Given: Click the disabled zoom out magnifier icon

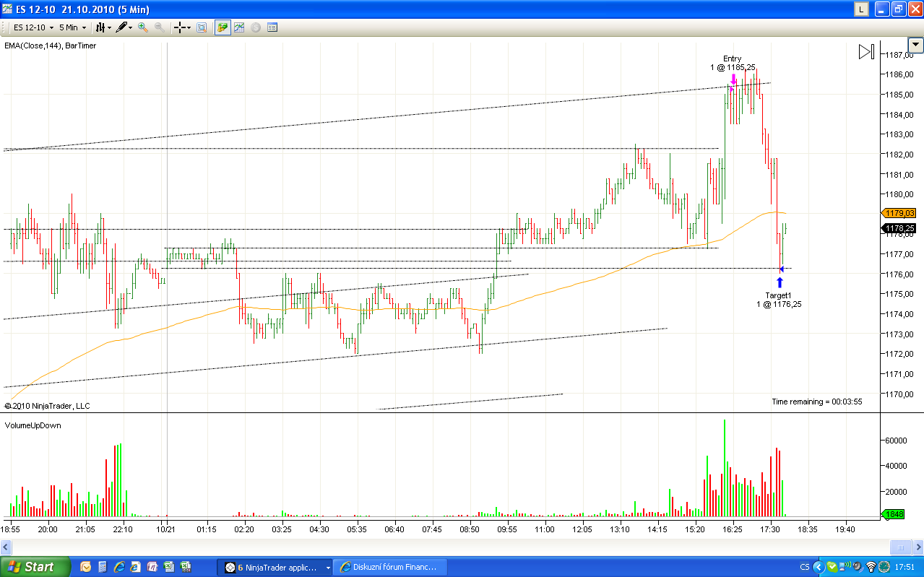Looking at the screenshot, I should tap(158, 27).
